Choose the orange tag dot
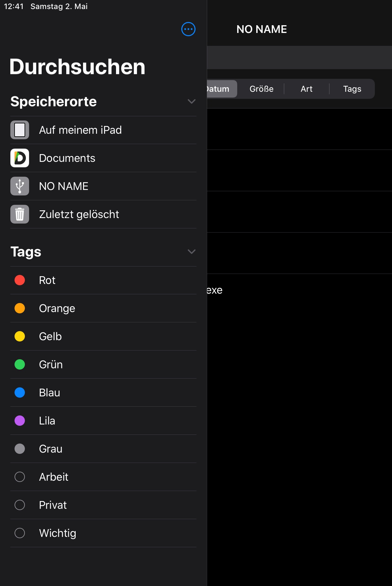The image size is (392, 586). click(x=20, y=308)
